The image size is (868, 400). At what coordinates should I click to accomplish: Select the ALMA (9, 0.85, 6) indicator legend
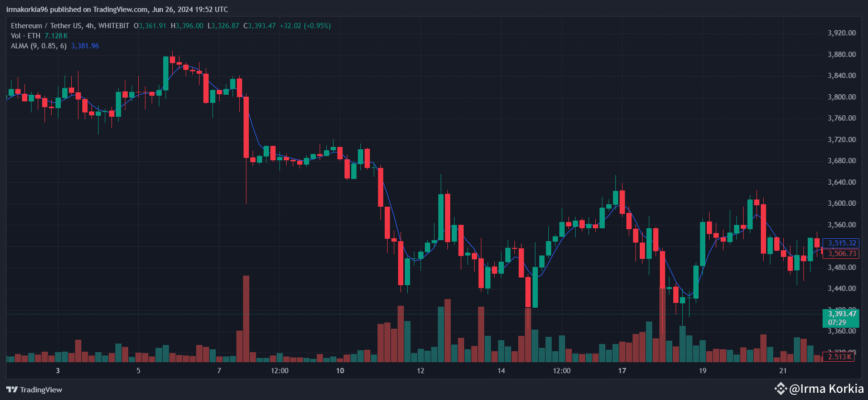pos(39,46)
